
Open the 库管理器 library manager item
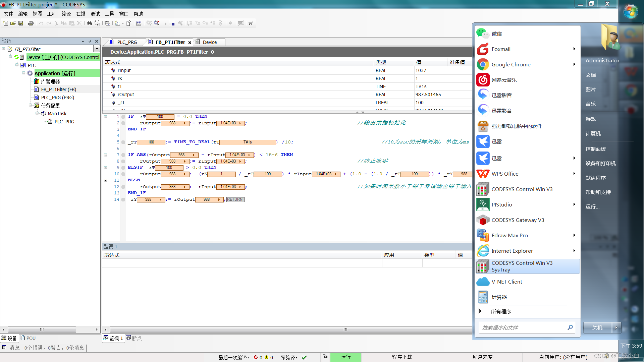pos(50,81)
